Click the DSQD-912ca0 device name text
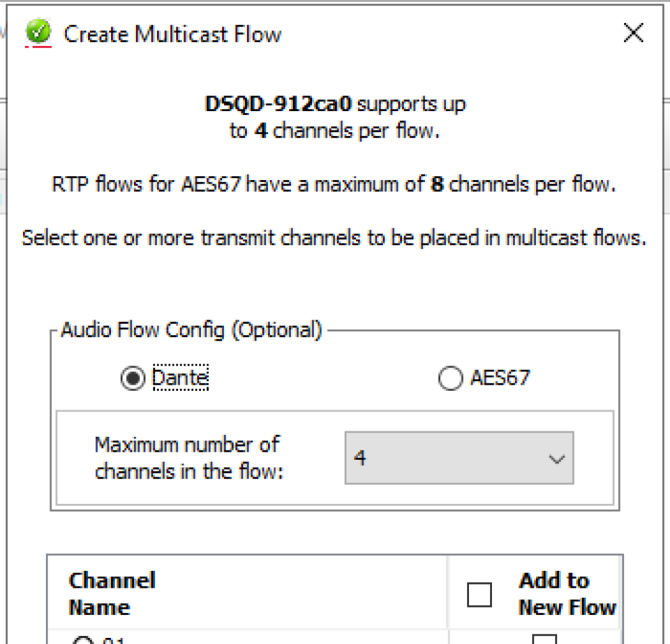The image size is (670, 644). pyautogui.click(x=278, y=104)
